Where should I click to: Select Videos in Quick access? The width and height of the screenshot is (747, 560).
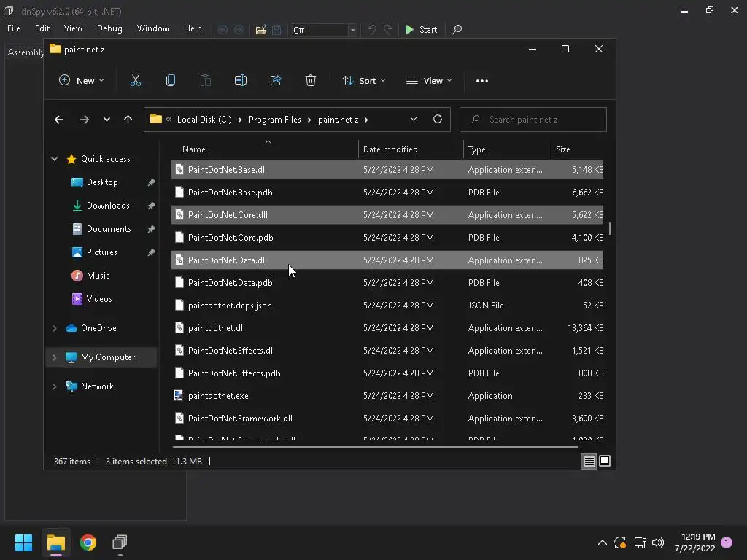click(x=99, y=299)
